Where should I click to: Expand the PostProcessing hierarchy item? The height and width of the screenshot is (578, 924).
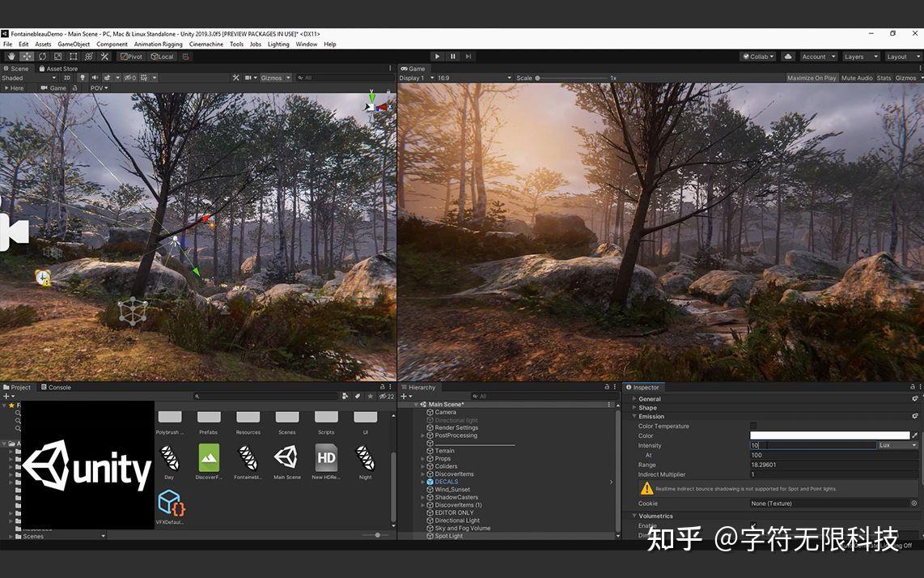point(422,436)
